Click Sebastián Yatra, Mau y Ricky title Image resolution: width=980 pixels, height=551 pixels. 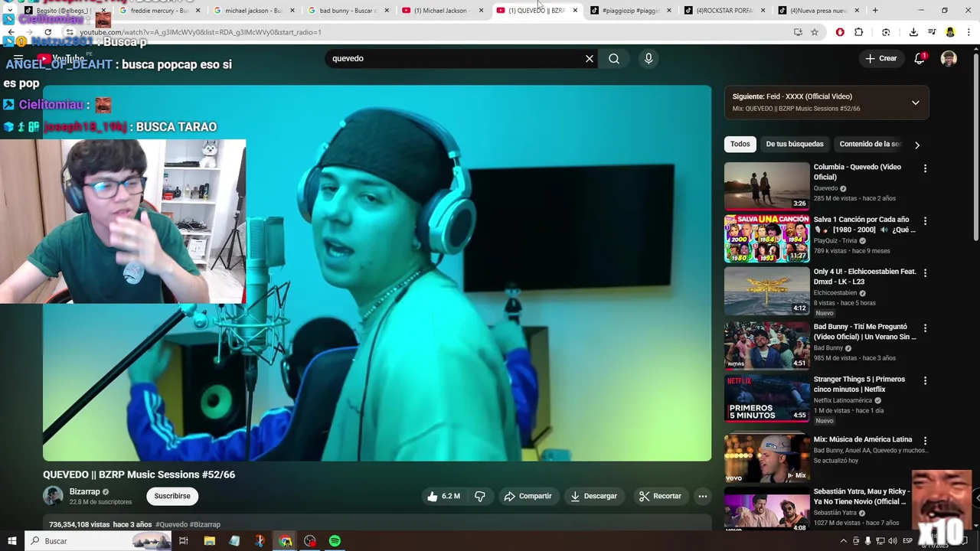(861, 497)
